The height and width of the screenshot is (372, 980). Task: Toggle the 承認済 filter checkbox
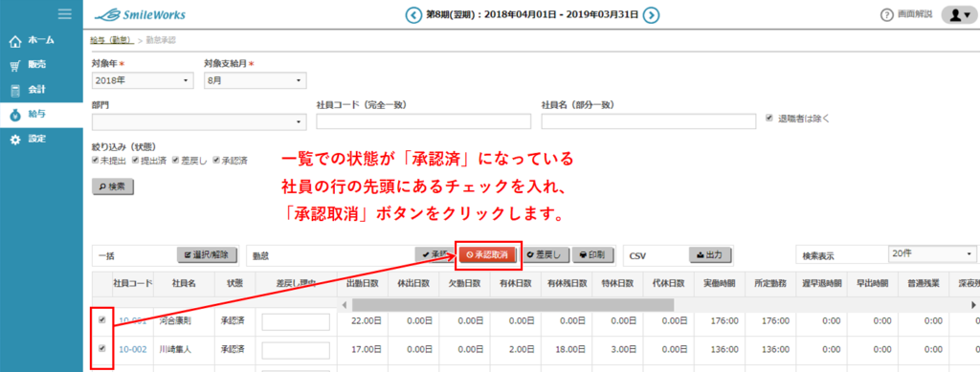click(x=216, y=160)
